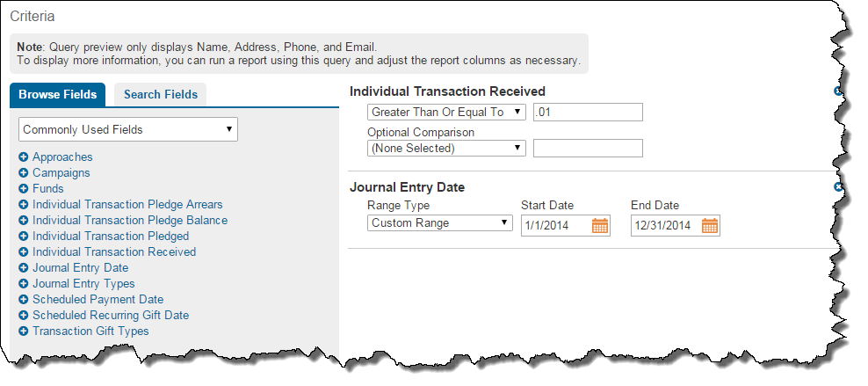Click the Individual Transaction Pledge Arrears link
The width and height of the screenshot is (868, 386).
(x=127, y=205)
